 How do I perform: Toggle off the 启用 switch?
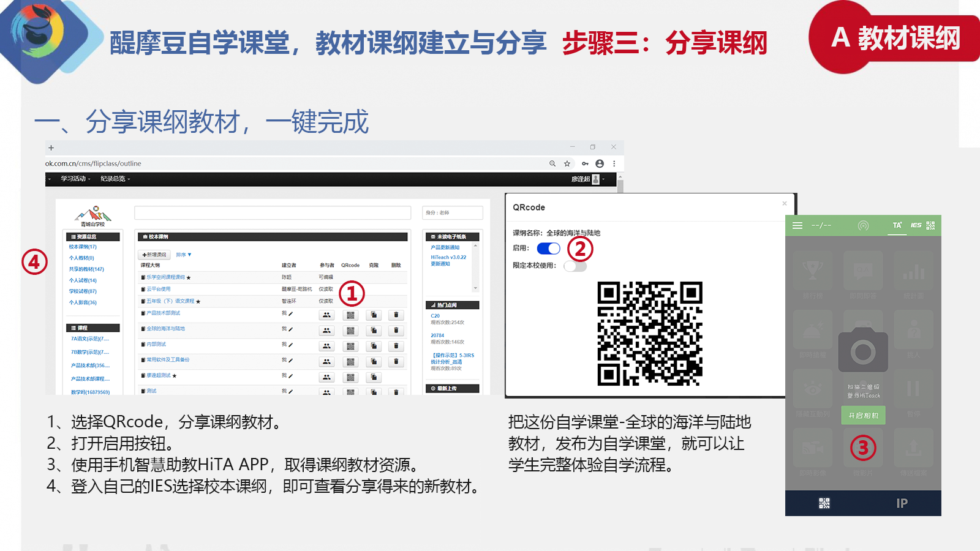click(x=548, y=249)
